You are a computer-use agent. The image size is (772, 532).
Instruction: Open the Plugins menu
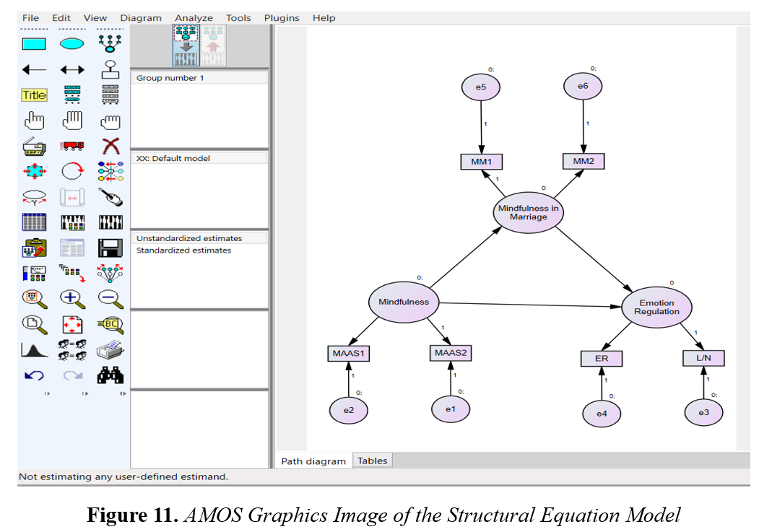282,18
